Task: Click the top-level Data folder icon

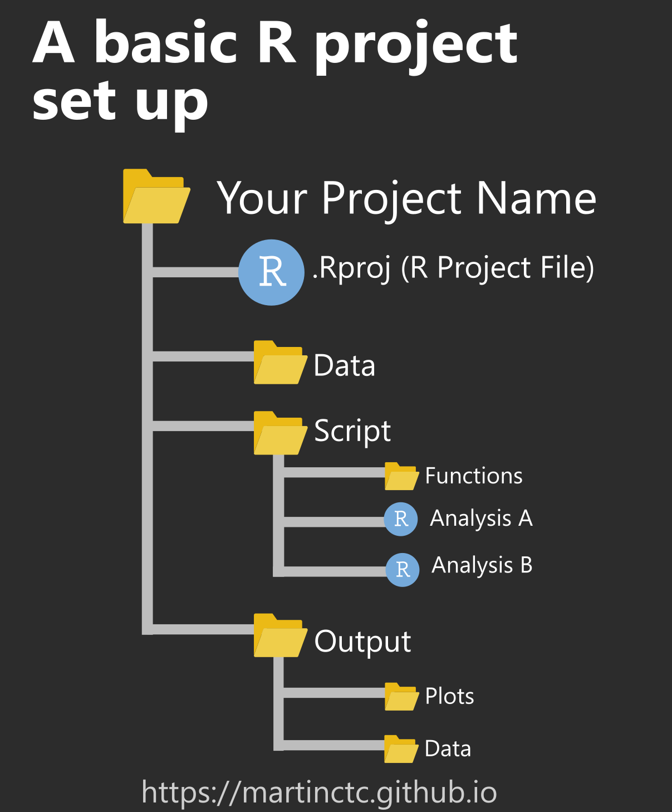Action: point(280,363)
